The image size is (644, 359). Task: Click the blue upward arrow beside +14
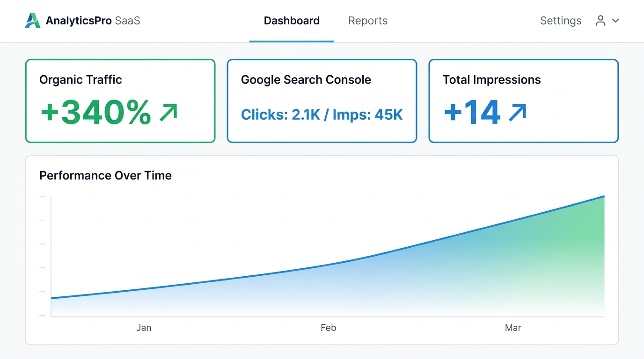click(x=517, y=113)
